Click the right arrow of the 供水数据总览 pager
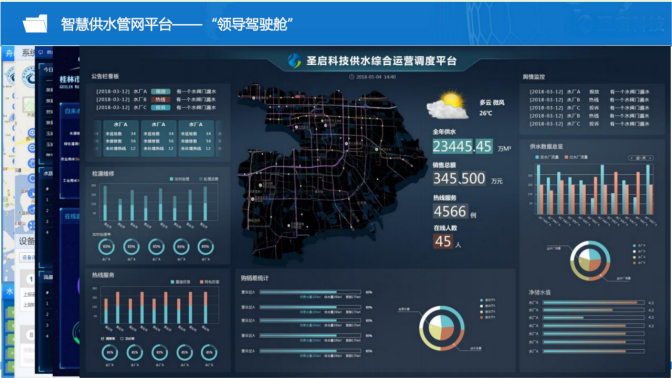The height and width of the screenshot is (378, 672). [651, 158]
